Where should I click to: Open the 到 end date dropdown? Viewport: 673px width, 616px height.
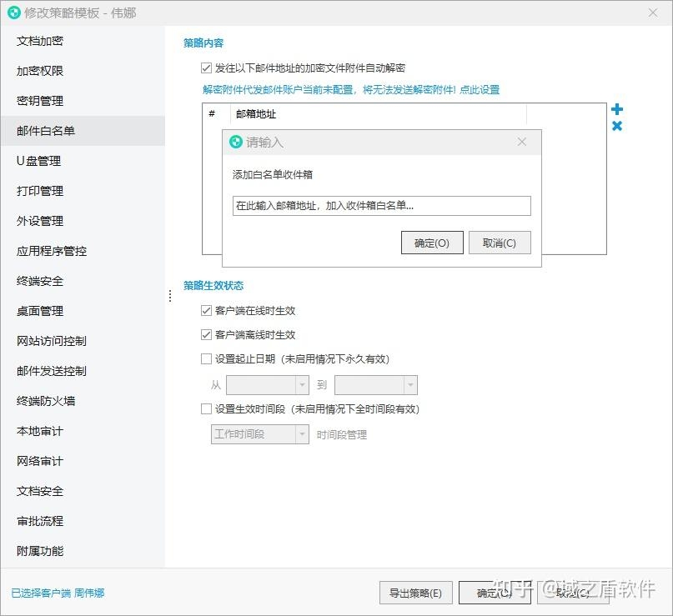click(x=409, y=385)
